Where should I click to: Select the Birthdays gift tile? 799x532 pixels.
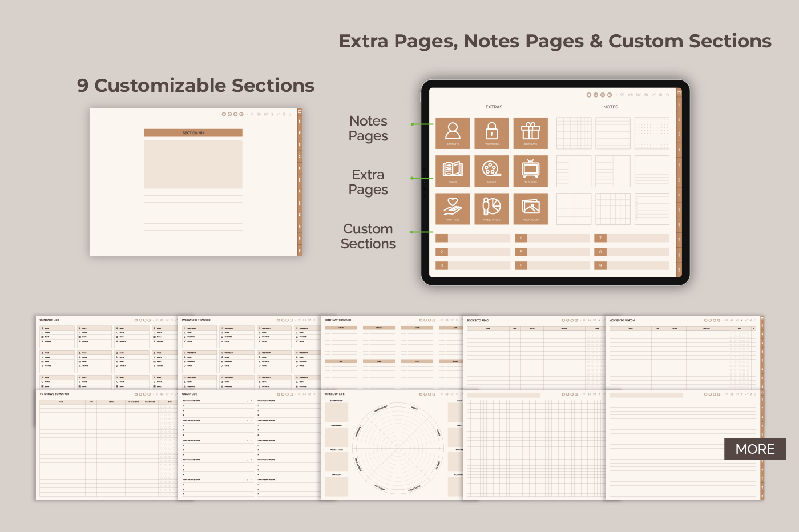pos(530,133)
